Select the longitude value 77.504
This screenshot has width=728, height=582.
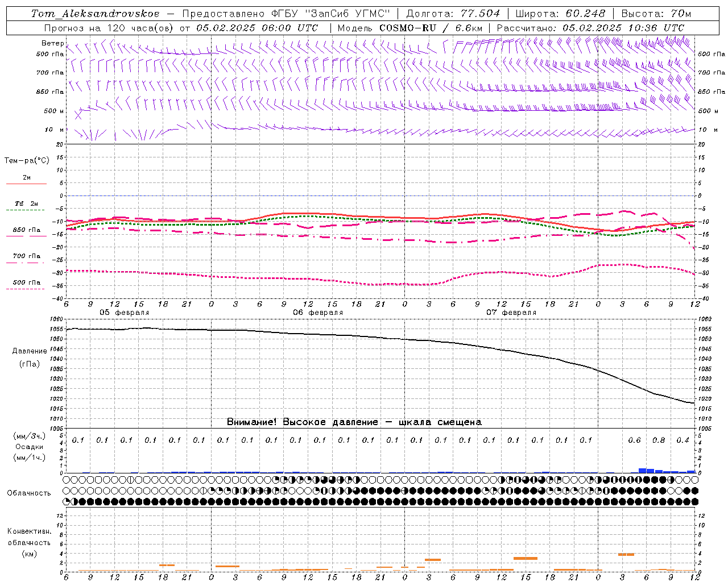(479, 14)
